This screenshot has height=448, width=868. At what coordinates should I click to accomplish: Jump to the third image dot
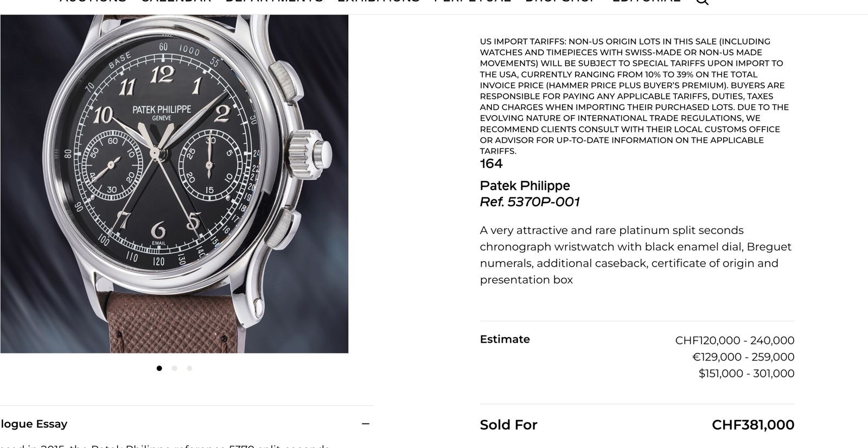(189, 368)
